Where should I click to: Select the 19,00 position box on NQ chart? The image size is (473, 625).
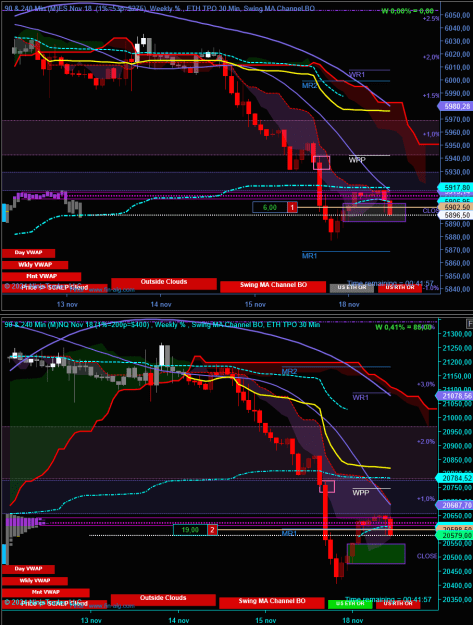click(x=190, y=530)
